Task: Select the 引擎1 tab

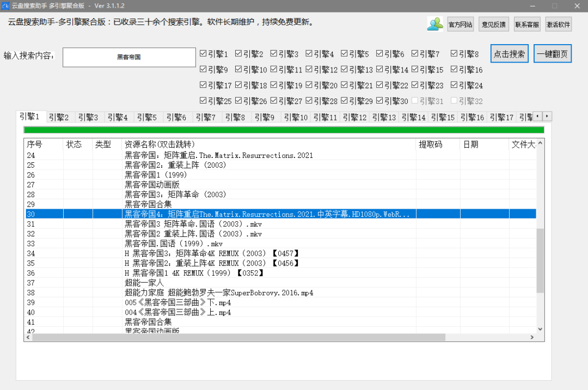Action: point(29,117)
